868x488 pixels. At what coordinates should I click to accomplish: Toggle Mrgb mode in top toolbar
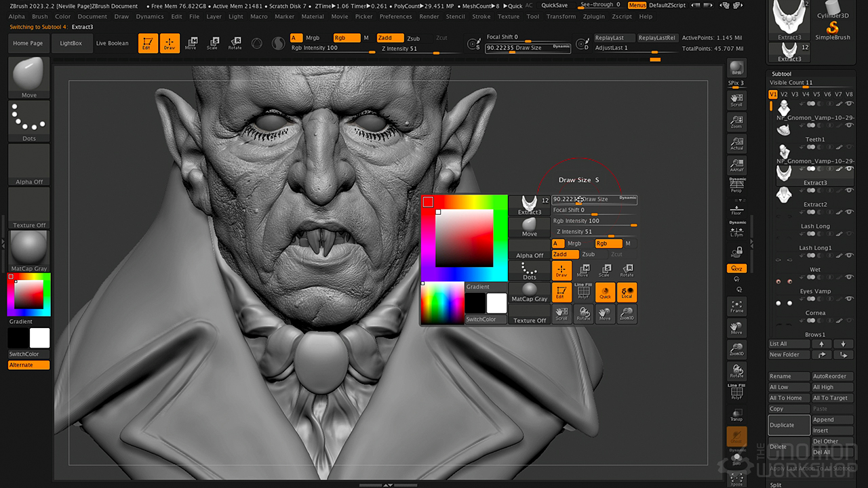(313, 38)
